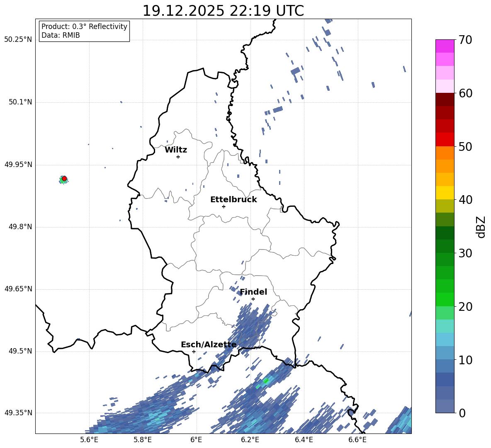This screenshot has height=448, width=491.
Task: Click latitude label 49.65°N
Action: pos(18,289)
